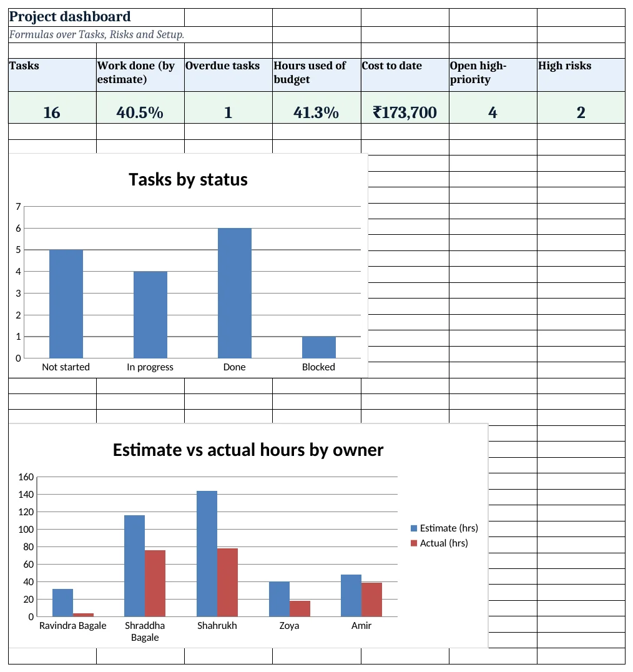Click the 'Shahrukh' axis label

pos(217,626)
